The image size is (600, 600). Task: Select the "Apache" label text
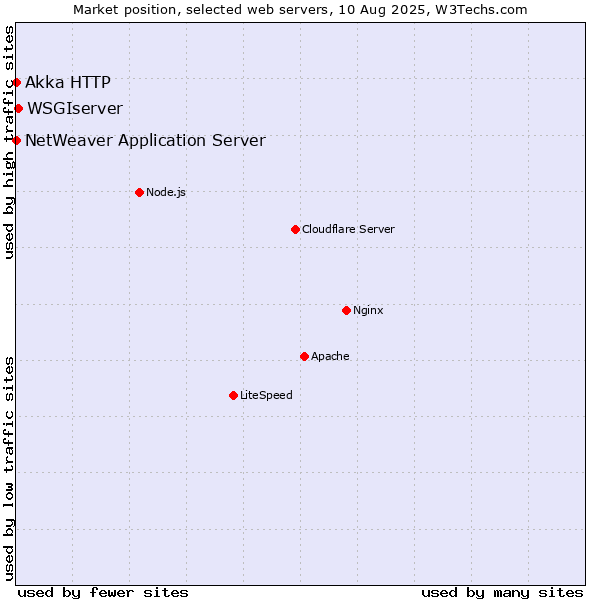(x=330, y=357)
